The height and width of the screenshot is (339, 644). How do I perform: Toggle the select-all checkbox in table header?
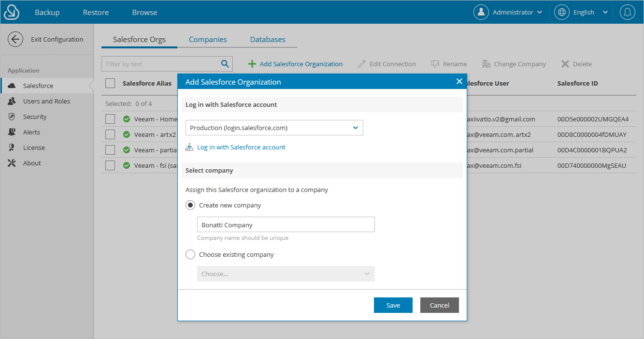pos(110,83)
